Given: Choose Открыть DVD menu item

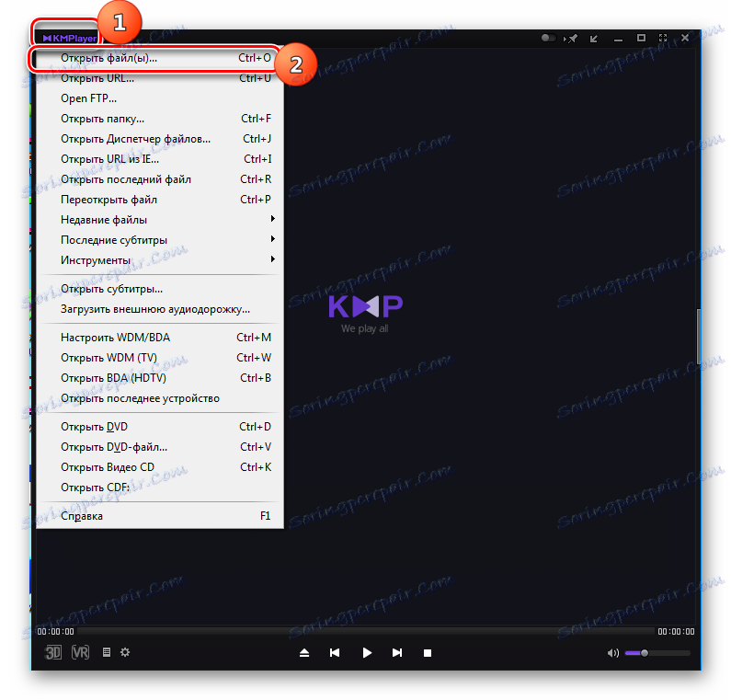Looking at the screenshot, I should pyautogui.click(x=160, y=427).
